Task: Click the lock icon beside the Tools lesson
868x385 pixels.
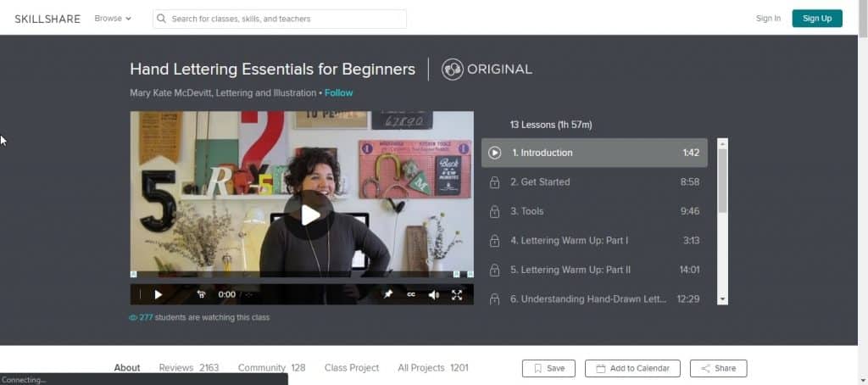Action: tap(494, 211)
